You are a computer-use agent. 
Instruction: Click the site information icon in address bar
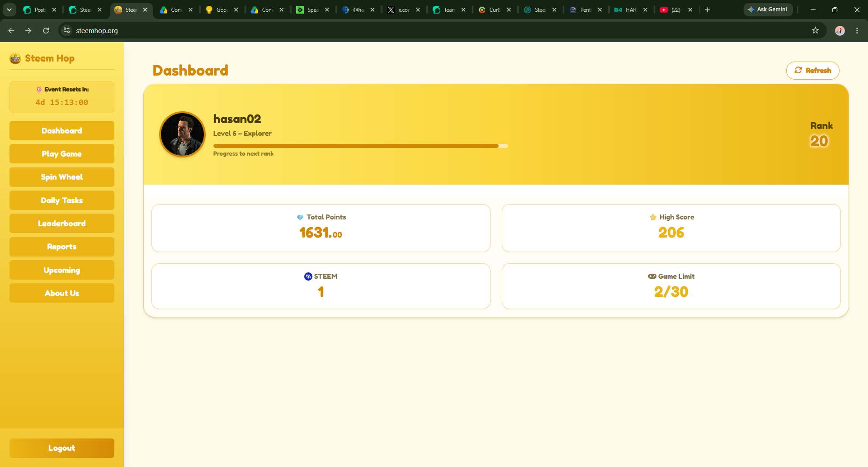coord(67,30)
